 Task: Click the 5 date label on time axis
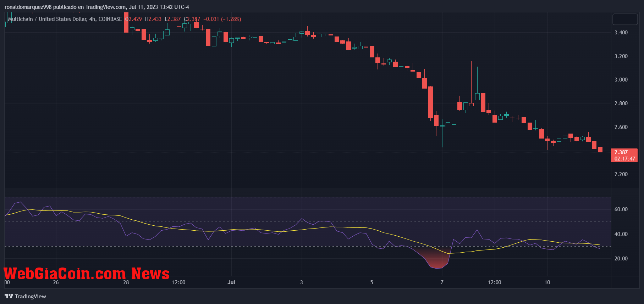tap(372, 282)
